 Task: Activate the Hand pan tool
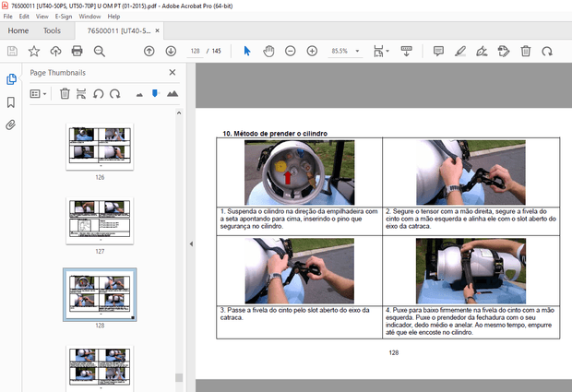point(268,51)
